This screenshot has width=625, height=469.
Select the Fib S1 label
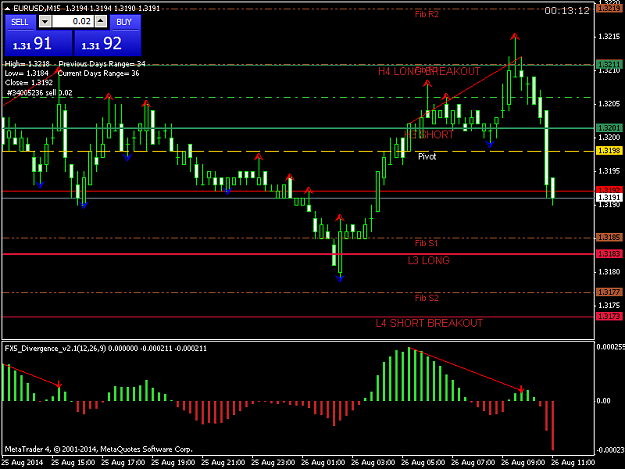tap(426, 243)
